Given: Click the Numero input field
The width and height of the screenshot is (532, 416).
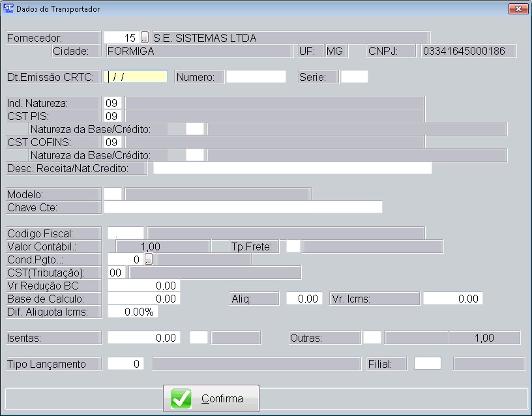Looking at the screenshot, I should [256, 77].
